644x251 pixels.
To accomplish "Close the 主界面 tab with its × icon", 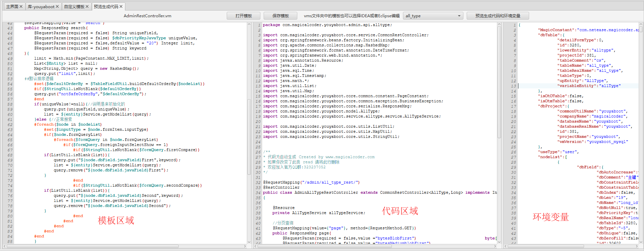I will tap(21, 6).
